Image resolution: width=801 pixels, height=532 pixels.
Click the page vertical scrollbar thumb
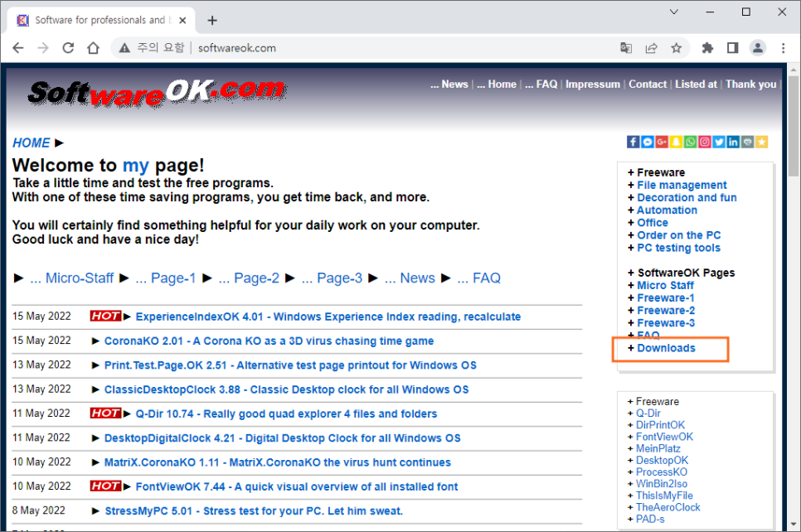(794, 126)
